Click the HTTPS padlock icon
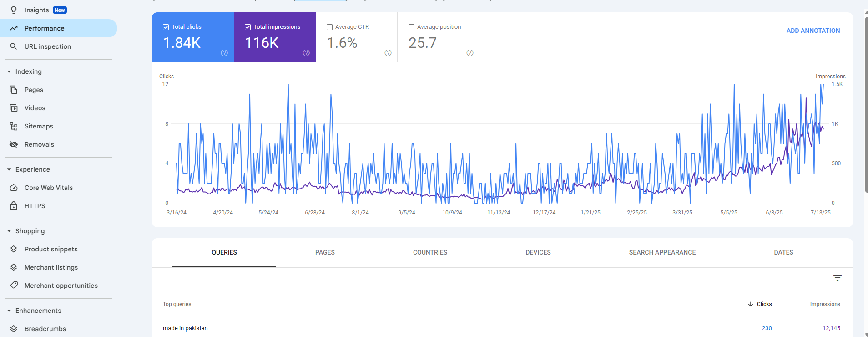868x337 pixels. click(x=14, y=206)
